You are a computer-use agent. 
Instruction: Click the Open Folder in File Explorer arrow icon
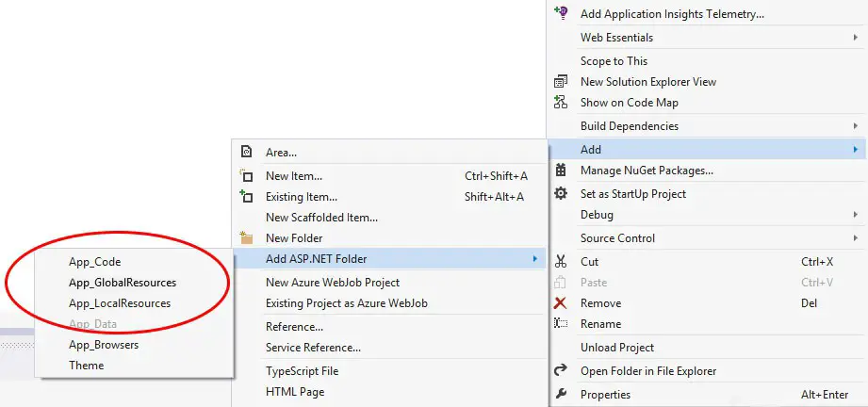[x=561, y=370]
